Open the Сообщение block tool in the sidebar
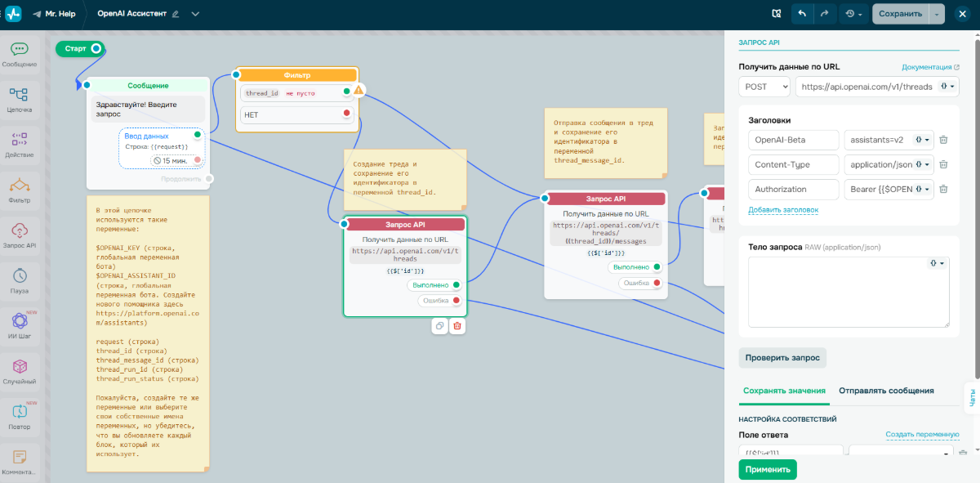 20,55
